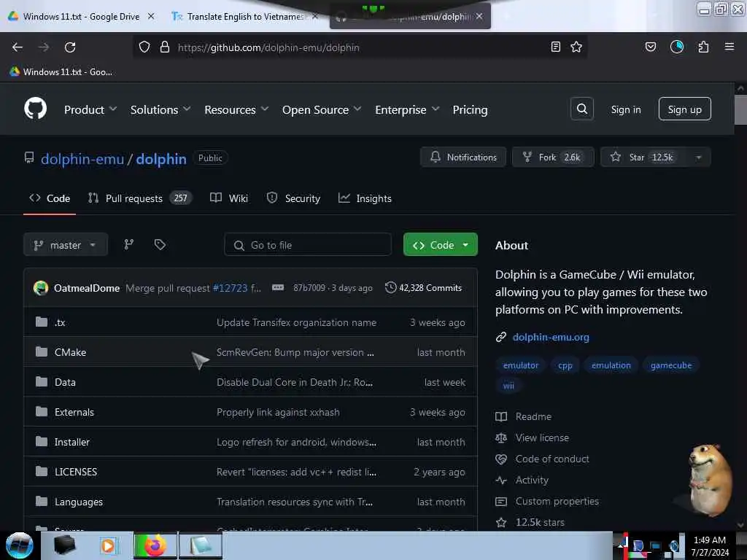Screen dimensions: 747x560
Task: Open the Security tab
Action: [x=293, y=198]
